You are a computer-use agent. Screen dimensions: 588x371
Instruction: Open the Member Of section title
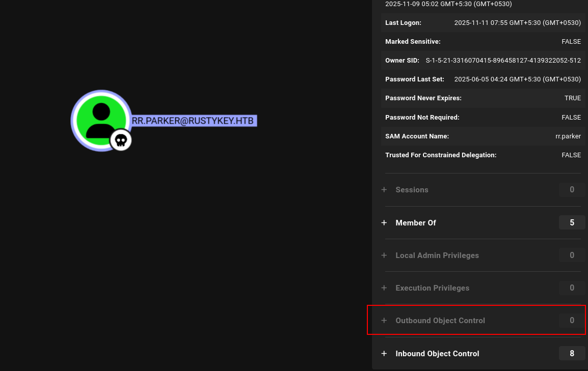point(416,223)
